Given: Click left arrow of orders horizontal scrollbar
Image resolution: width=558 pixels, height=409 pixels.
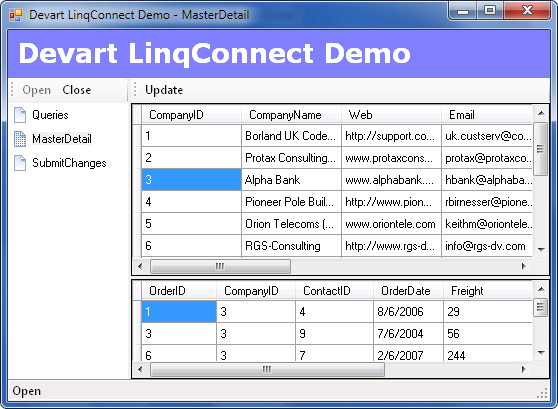Looking at the screenshot, I should tap(140, 369).
